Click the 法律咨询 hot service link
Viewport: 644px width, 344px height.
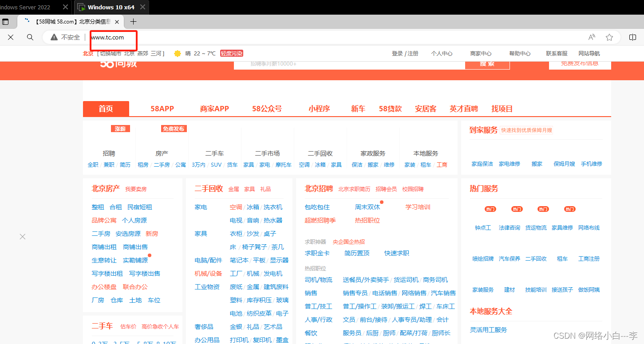click(509, 227)
